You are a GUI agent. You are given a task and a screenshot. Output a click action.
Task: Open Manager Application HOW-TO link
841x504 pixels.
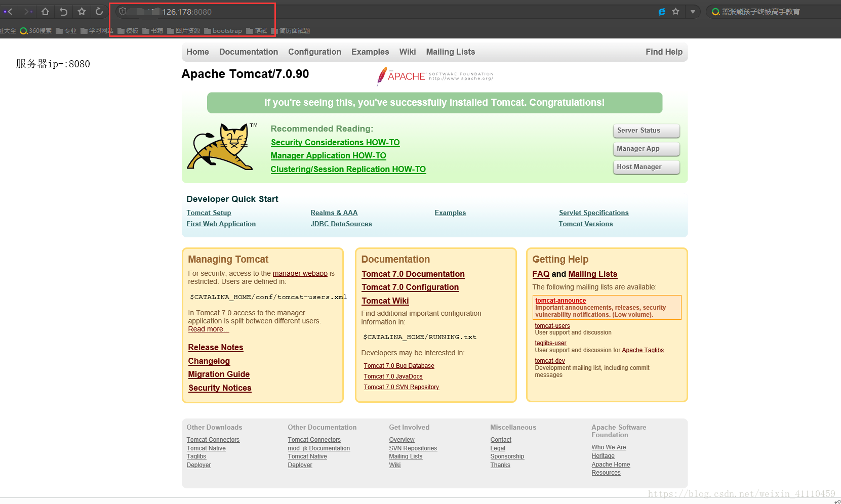tap(328, 156)
